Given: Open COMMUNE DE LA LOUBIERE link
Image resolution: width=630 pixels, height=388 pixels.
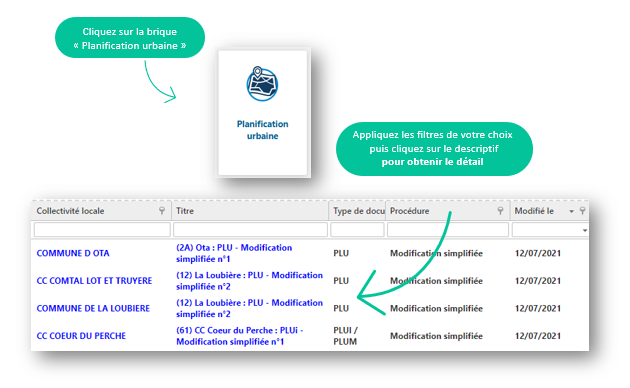Looking at the screenshot, I should click(x=93, y=308).
